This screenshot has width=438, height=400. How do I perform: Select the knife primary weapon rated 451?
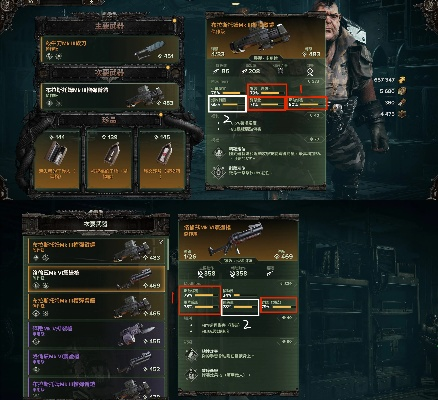coord(110,49)
